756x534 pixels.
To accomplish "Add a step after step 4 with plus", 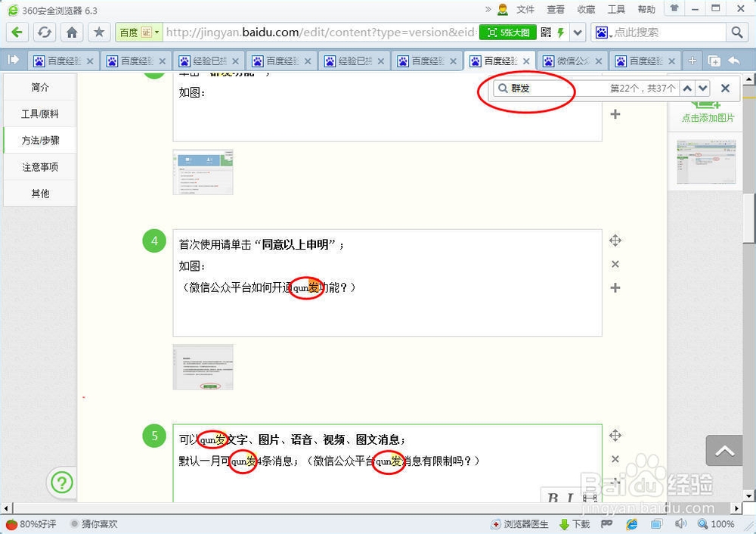I will (x=615, y=288).
